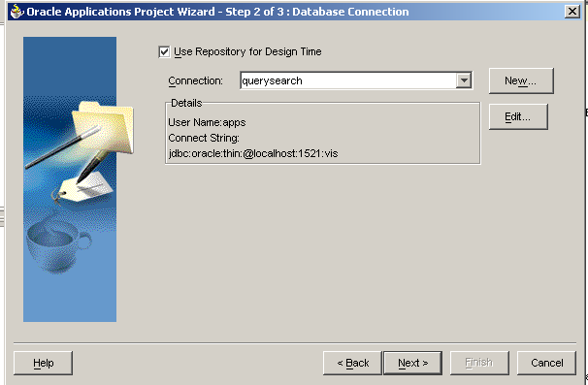This screenshot has width=588, height=385.
Task: Select the User Name:apps text
Action: click(207, 122)
